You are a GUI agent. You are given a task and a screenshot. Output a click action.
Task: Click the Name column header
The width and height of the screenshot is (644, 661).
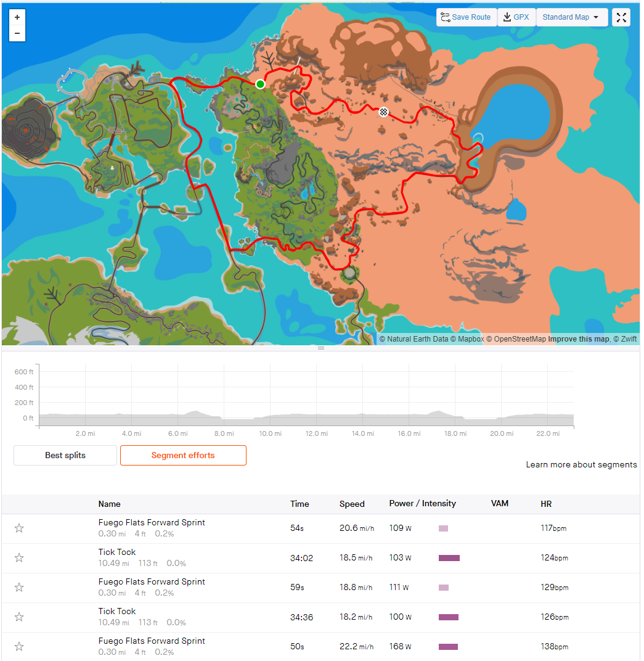click(x=110, y=504)
